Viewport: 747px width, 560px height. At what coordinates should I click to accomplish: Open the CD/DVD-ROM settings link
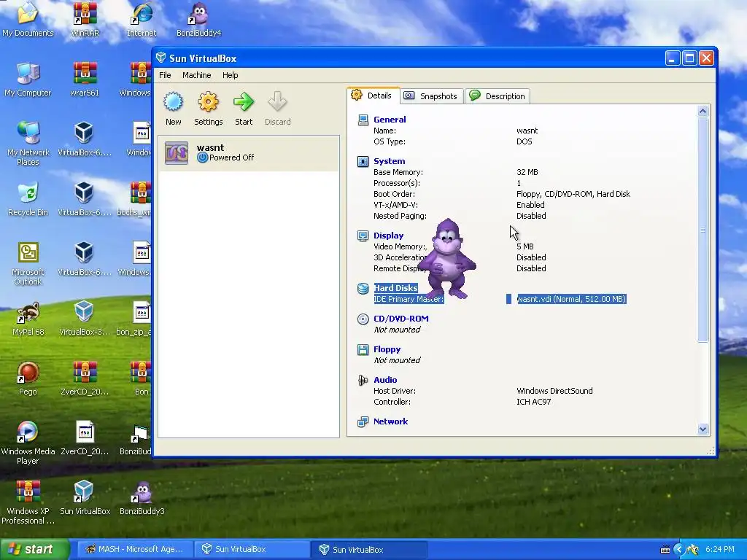coord(400,319)
